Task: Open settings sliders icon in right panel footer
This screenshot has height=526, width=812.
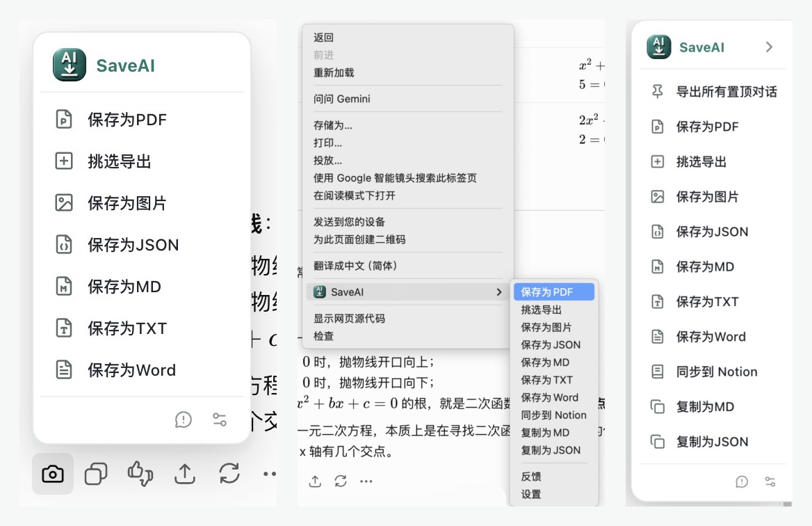Action: point(770,482)
